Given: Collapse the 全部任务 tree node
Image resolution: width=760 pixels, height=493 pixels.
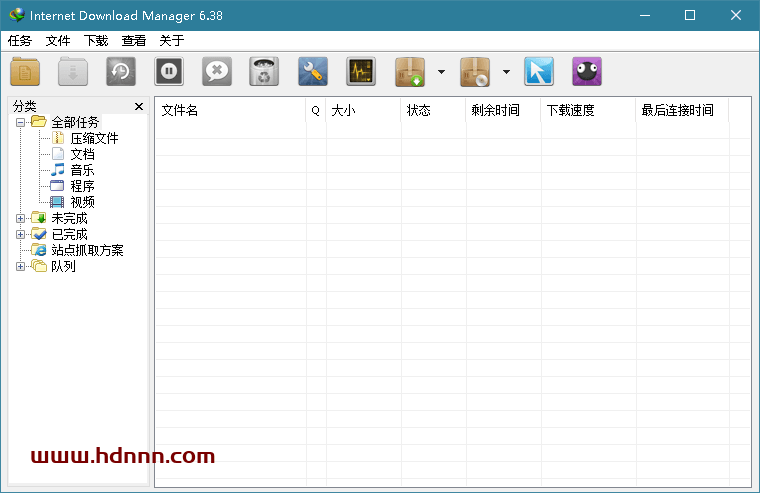Looking at the screenshot, I should point(21,122).
